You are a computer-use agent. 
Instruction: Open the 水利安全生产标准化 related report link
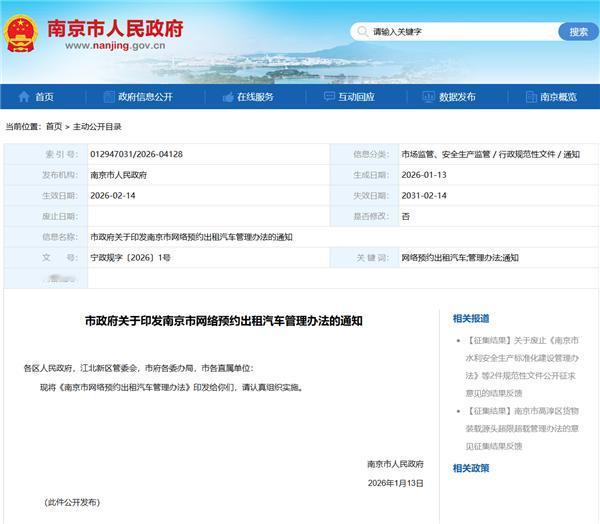click(x=522, y=367)
